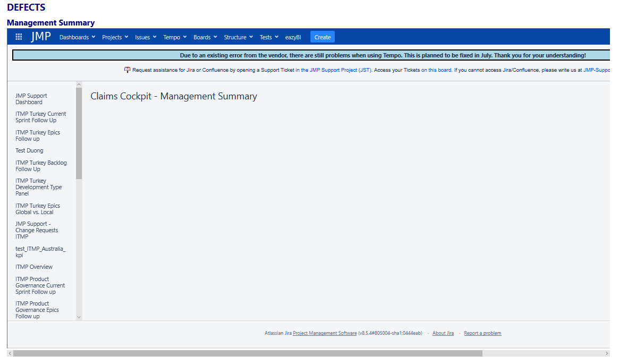
Task: Open ITMP Turkey Development Type Panel
Action: [x=39, y=187]
